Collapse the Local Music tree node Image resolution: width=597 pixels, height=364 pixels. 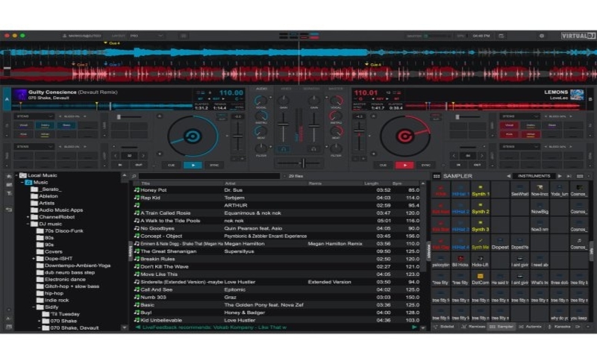[x=16, y=175]
